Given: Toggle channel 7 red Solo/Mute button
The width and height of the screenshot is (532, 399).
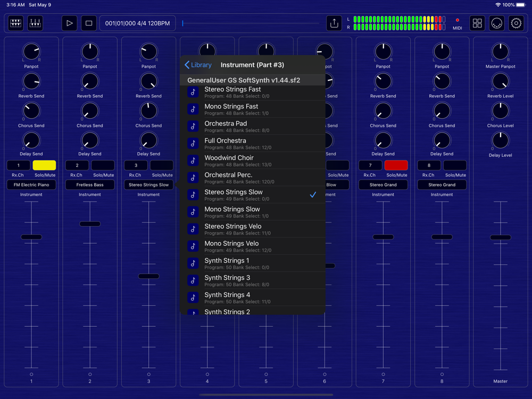Looking at the screenshot, I should pos(396,165).
